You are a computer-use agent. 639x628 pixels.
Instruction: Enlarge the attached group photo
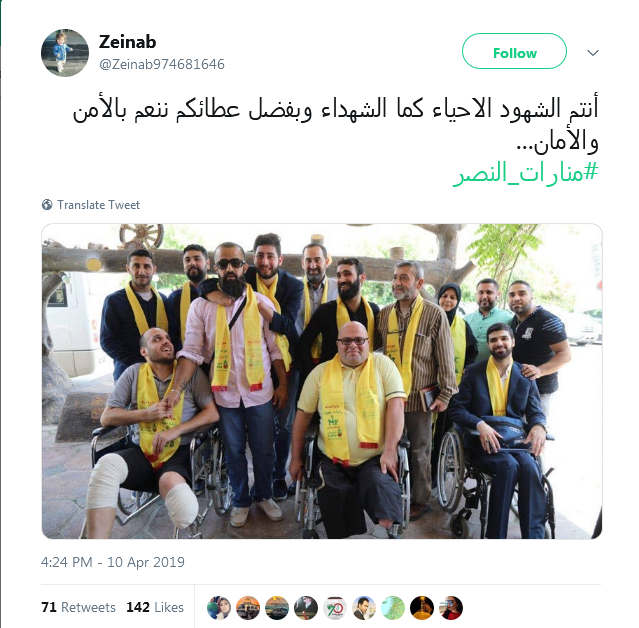click(x=322, y=381)
